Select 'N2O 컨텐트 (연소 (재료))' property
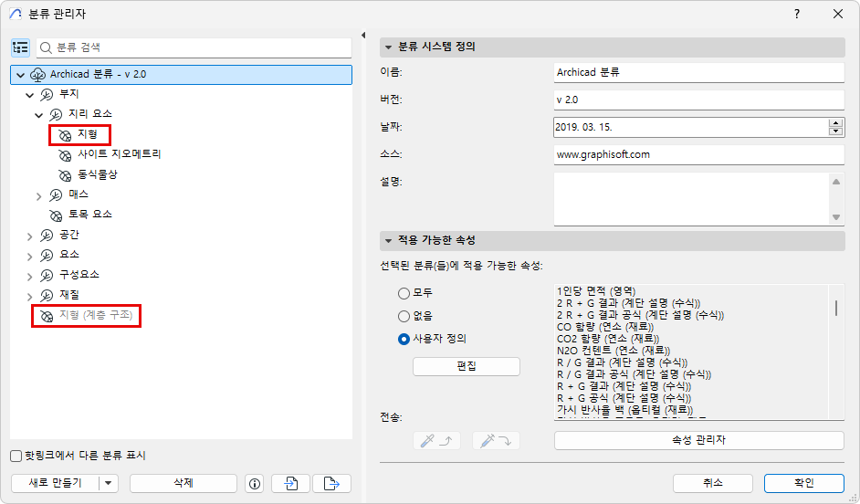Viewport: 860px width, 504px height. [614, 351]
